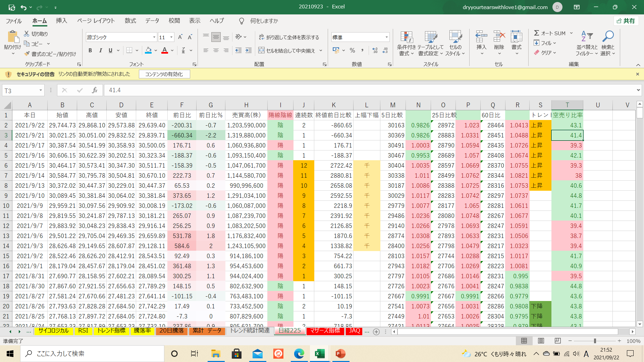Click the Format Painter brush icon
The image size is (644, 362).
27,54
